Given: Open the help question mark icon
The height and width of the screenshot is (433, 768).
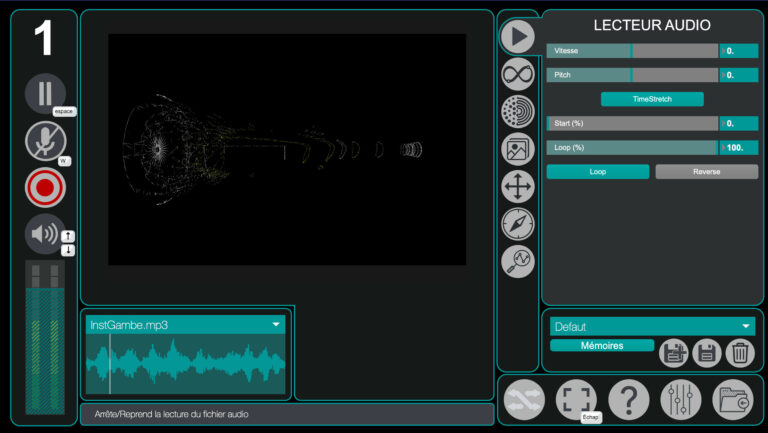Looking at the screenshot, I should click(x=629, y=399).
